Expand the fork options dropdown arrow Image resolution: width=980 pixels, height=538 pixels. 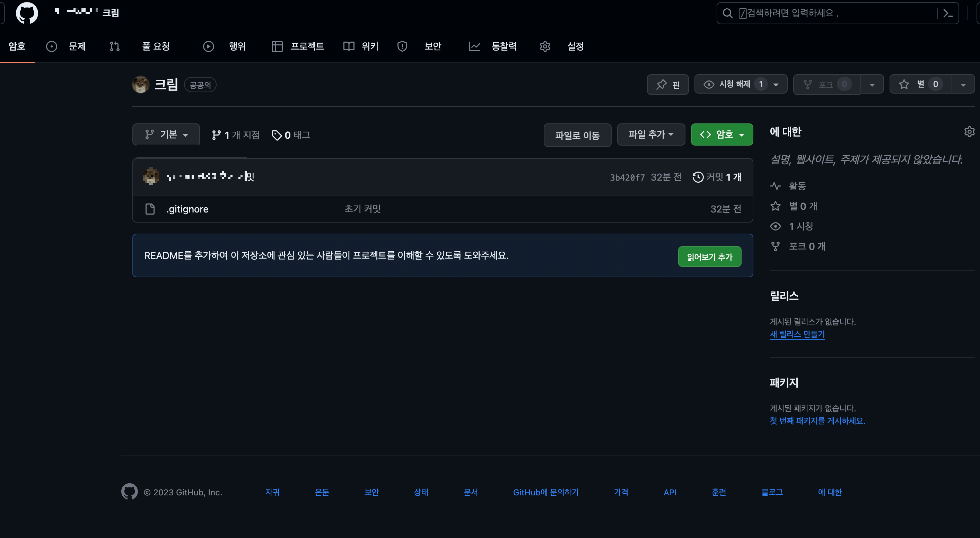[872, 85]
